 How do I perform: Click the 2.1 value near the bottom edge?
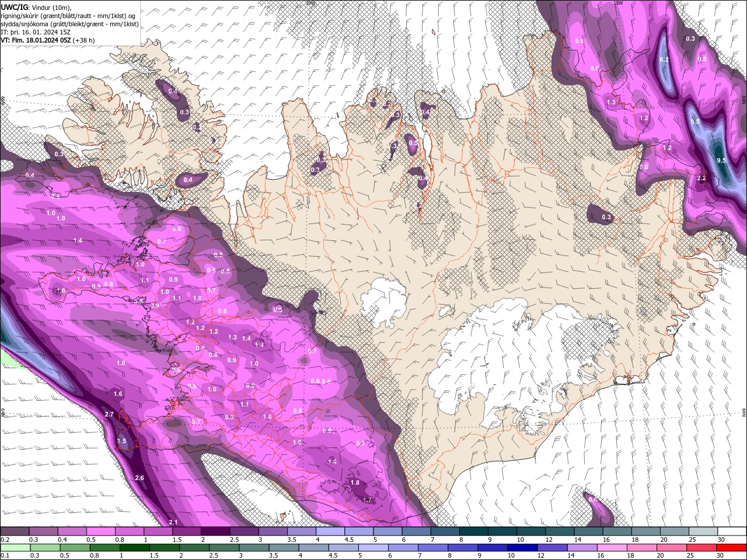pos(173,522)
